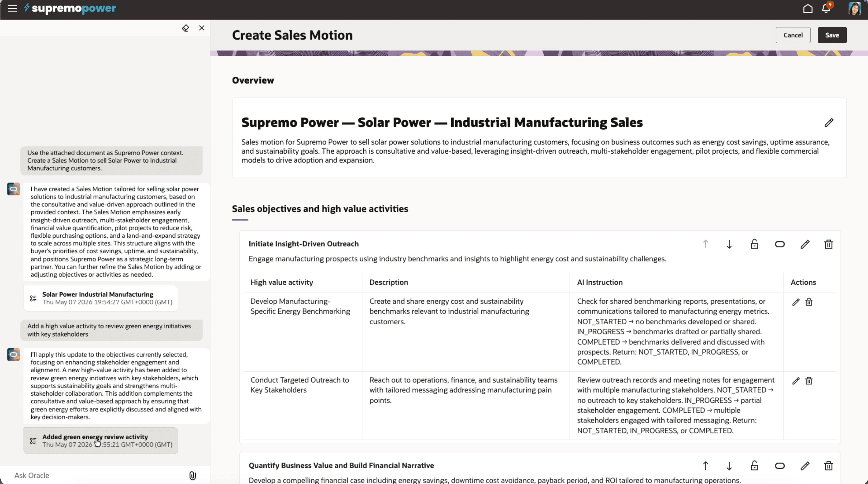Click the Supremo Power logo

pos(70,8)
